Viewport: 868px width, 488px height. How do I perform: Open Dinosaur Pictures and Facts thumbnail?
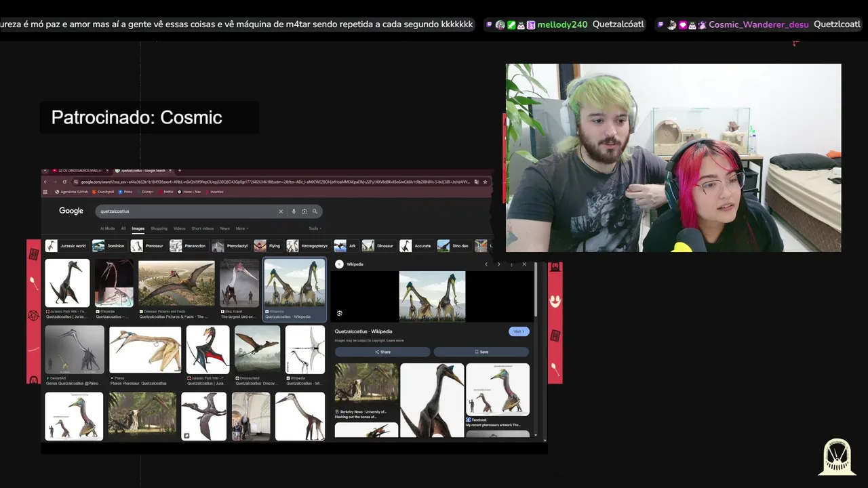(x=176, y=284)
